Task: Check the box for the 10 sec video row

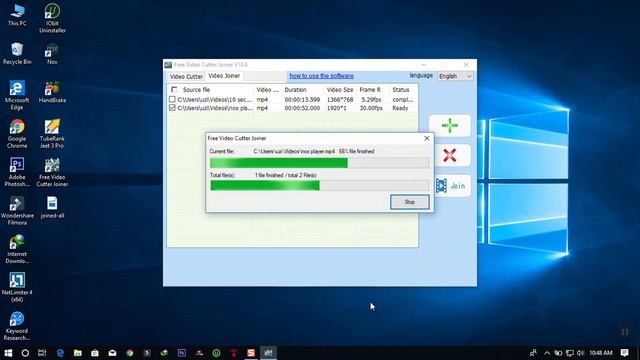Action: (x=172, y=99)
